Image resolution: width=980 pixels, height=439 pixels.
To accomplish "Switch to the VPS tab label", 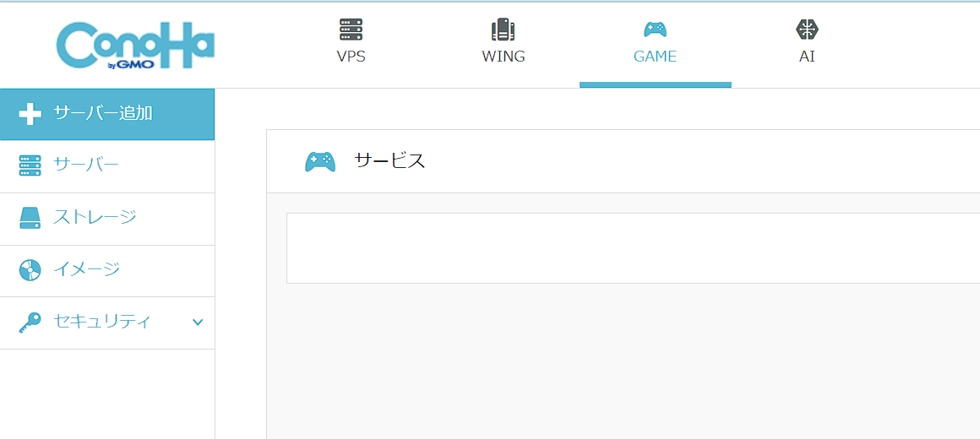I will click(351, 57).
